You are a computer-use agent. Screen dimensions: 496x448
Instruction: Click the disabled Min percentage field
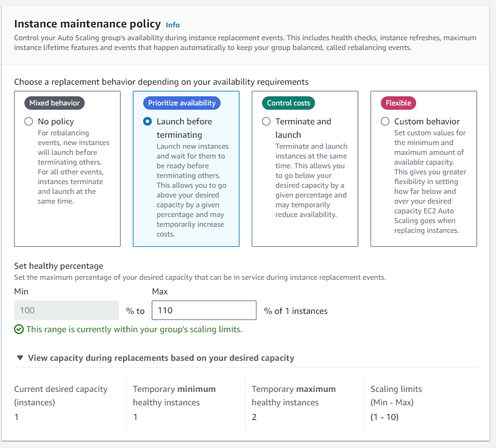click(x=66, y=310)
